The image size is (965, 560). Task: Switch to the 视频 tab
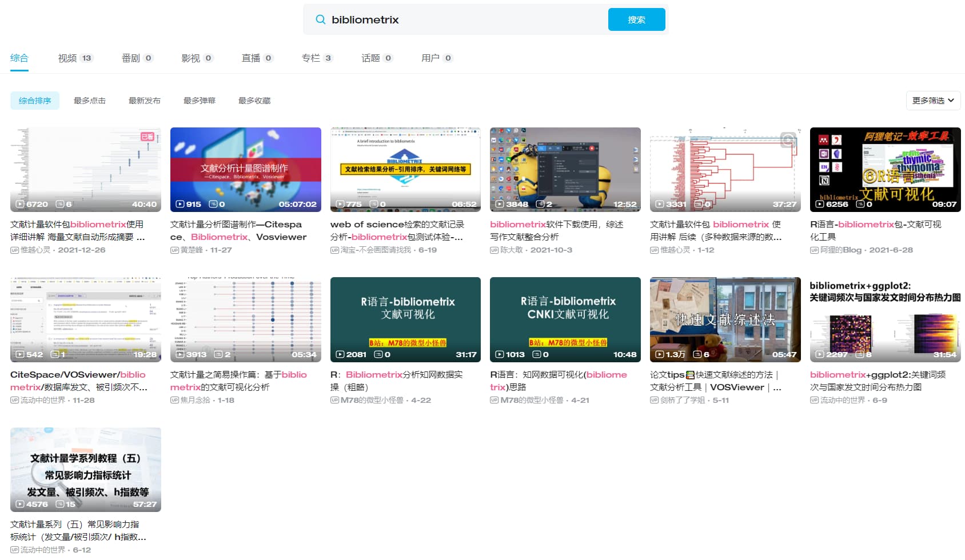75,58
